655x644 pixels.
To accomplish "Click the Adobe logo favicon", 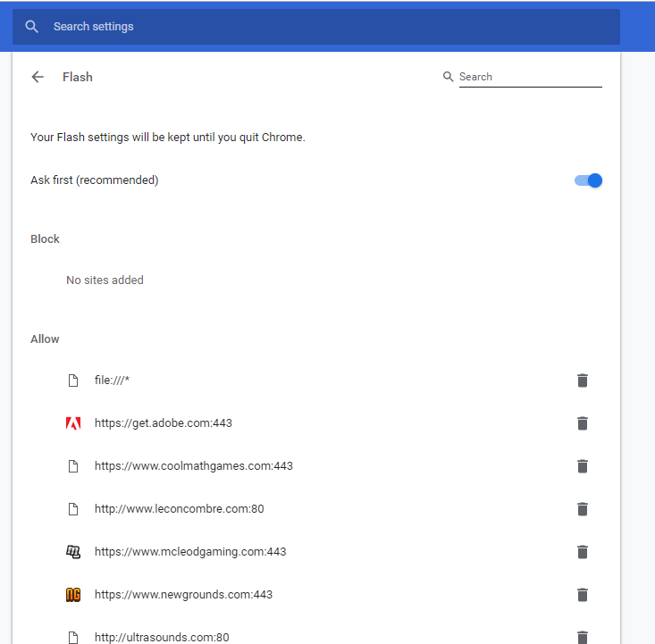I will tap(73, 423).
